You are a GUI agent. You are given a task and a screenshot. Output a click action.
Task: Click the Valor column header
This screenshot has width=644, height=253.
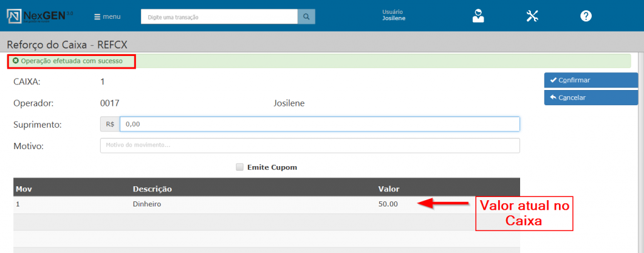[388, 189]
